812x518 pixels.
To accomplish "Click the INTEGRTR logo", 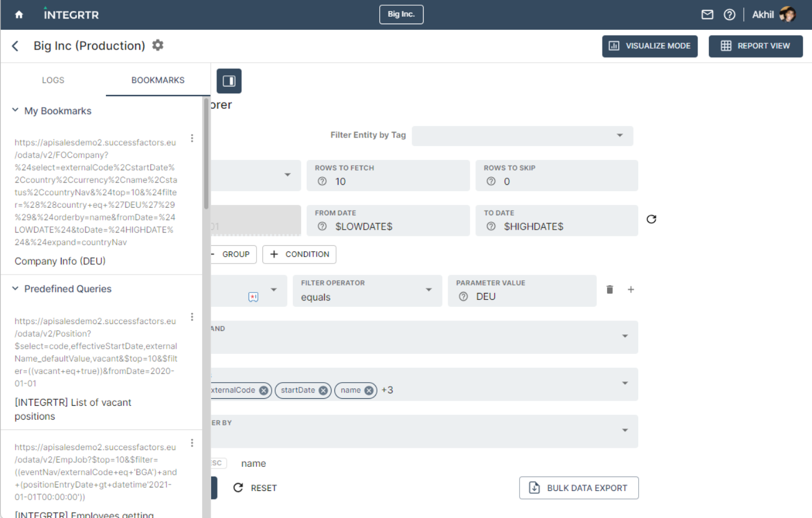I will point(71,14).
